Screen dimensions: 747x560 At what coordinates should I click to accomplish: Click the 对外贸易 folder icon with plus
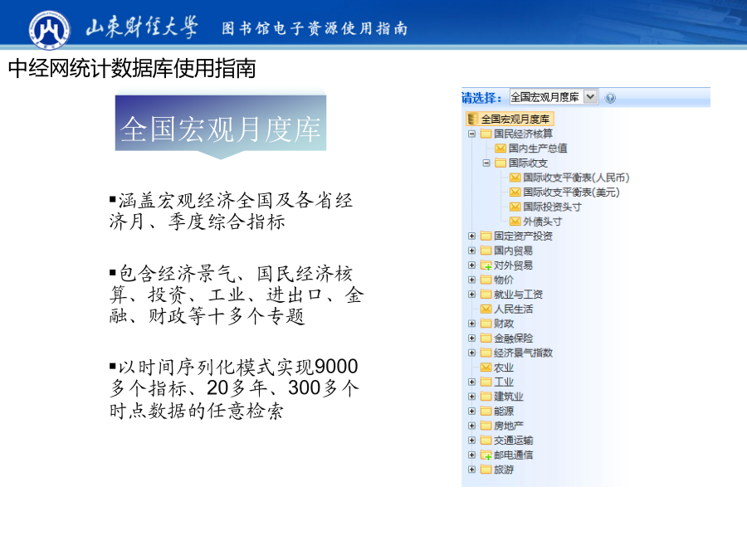point(486,265)
